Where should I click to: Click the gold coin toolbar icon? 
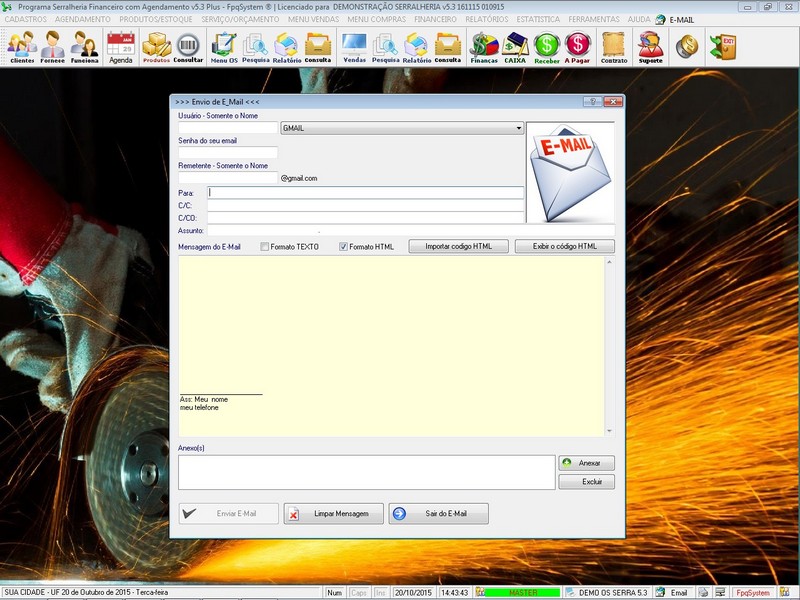click(x=687, y=46)
